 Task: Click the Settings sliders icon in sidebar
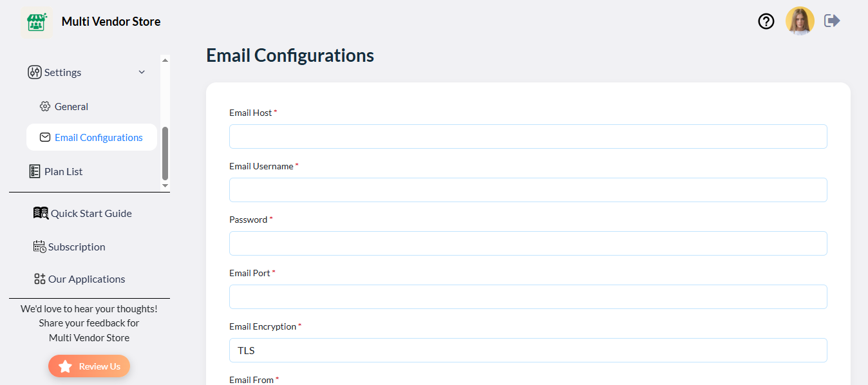35,72
